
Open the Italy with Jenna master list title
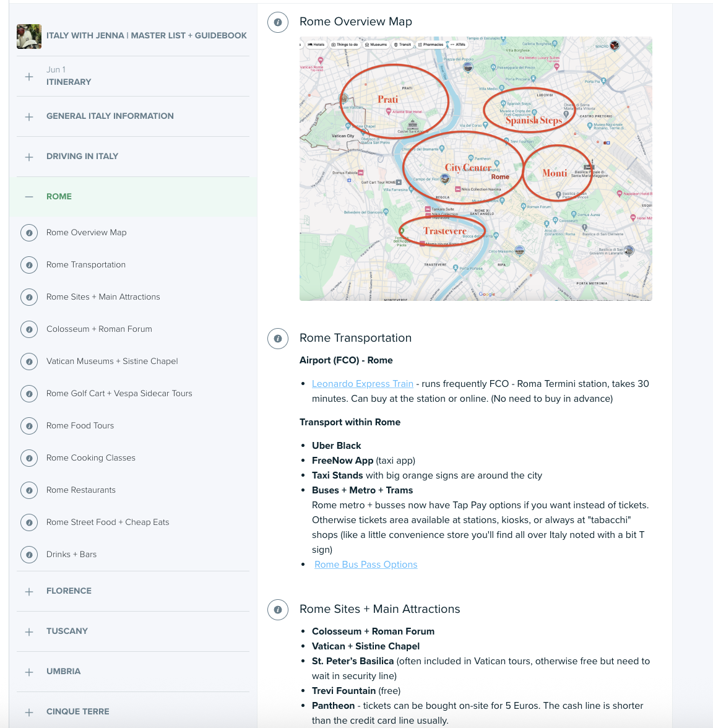146,36
